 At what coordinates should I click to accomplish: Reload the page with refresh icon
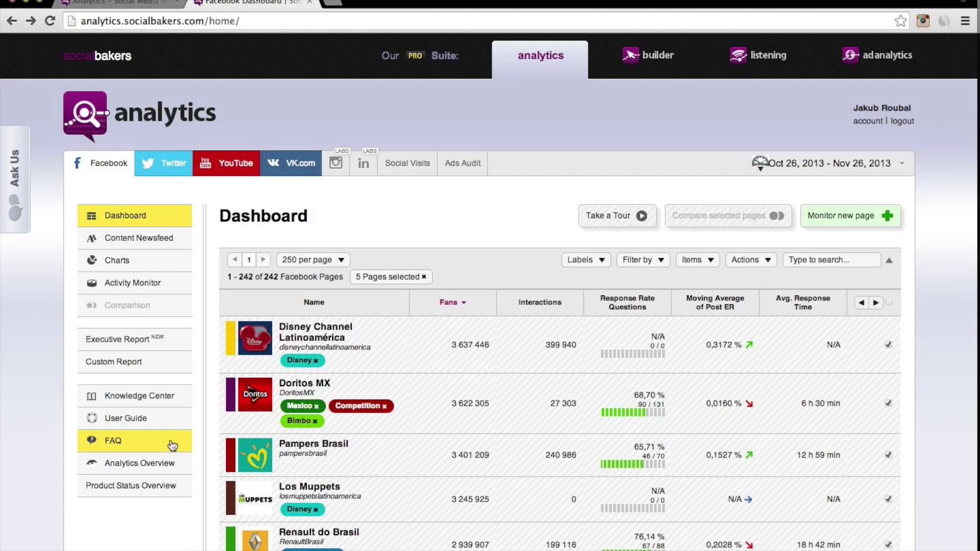click(50, 21)
